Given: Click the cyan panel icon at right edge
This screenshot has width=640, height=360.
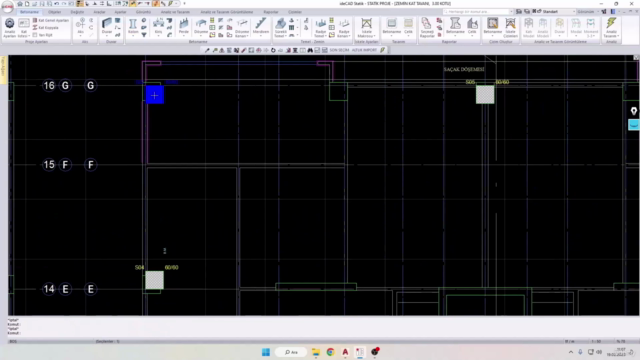Looking at the screenshot, I should click(633, 124).
